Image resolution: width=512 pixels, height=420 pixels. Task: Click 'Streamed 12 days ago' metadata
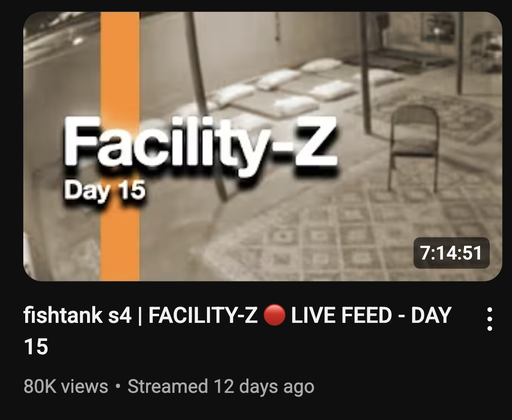coord(221,386)
